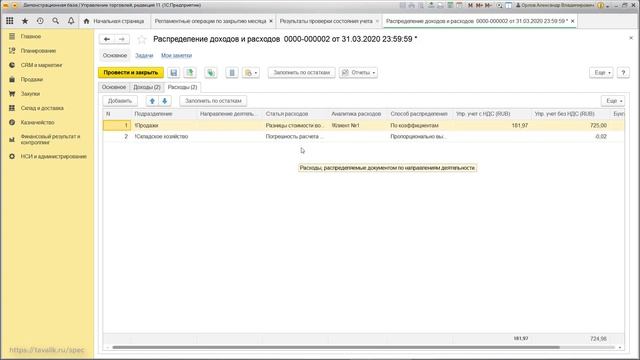Open the Продажи sidebar section
The height and width of the screenshot is (360, 640).
[x=32, y=79]
